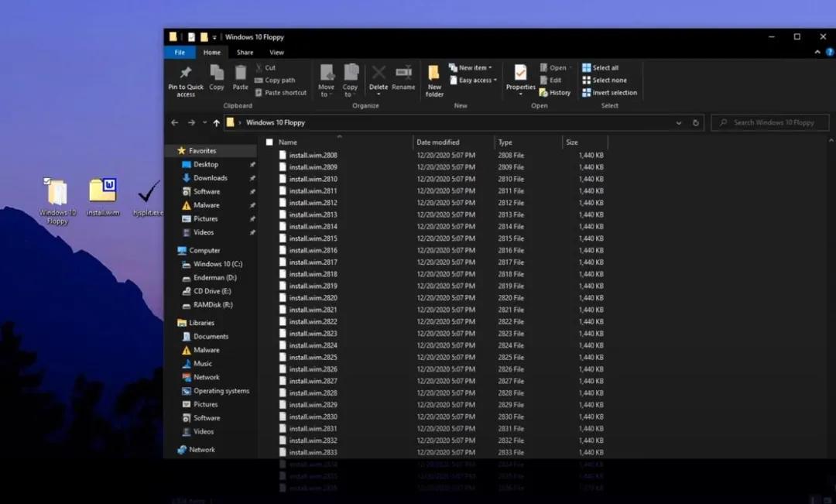Select all items using Select all
This screenshot has height=504, width=836.
605,67
